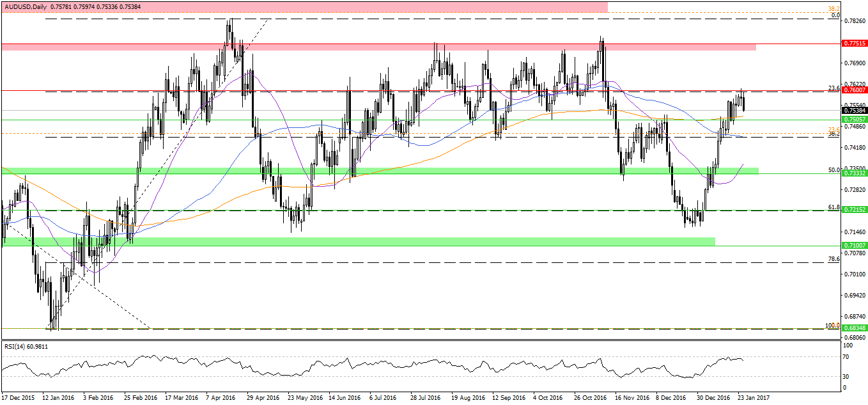Screen dimensions: 868x405
Task: Click the green 0.72152 price label
Action: (855, 210)
